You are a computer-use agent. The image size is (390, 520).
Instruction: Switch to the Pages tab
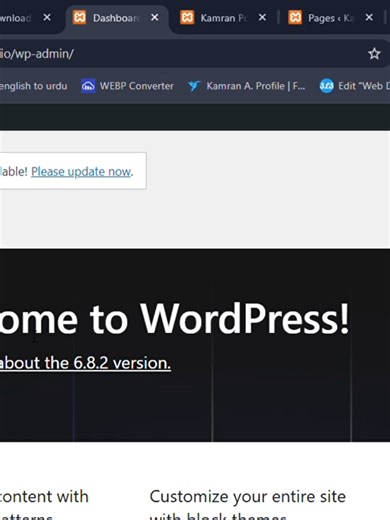coord(331,18)
